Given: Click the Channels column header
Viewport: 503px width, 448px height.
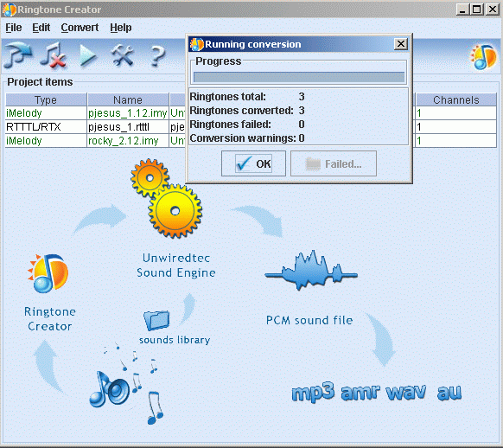Looking at the screenshot, I should pyautogui.click(x=455, y=99).
